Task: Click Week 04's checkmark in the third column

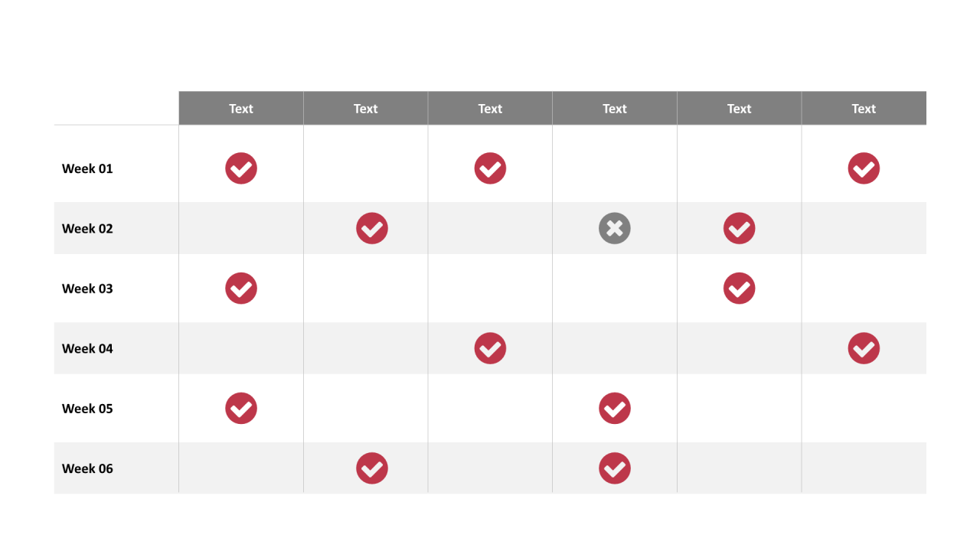Action: point(490,348)
